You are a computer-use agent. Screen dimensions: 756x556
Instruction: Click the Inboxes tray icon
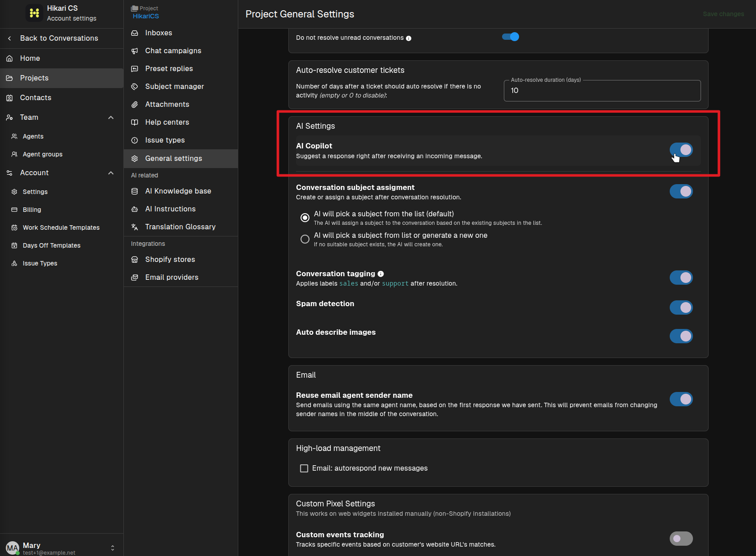tap(135, 33)
